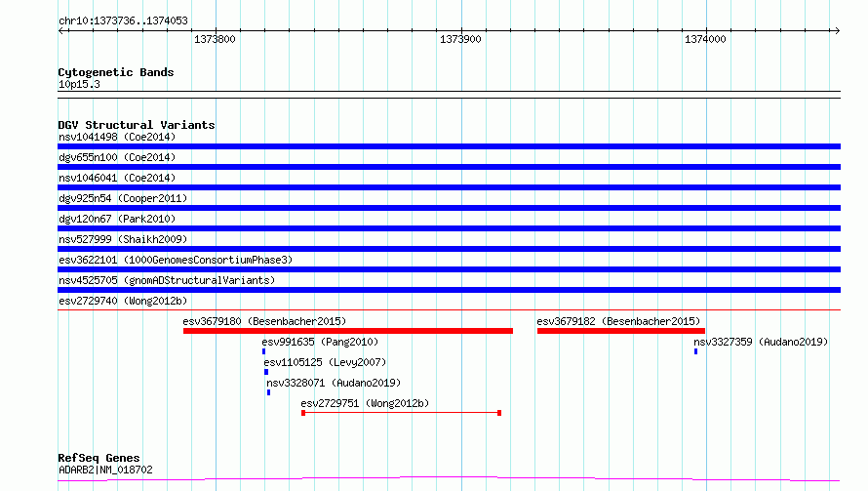Click the small blue marker for esv991635
The height and width of the screenshot is (491, 868).
coord(263,351)
